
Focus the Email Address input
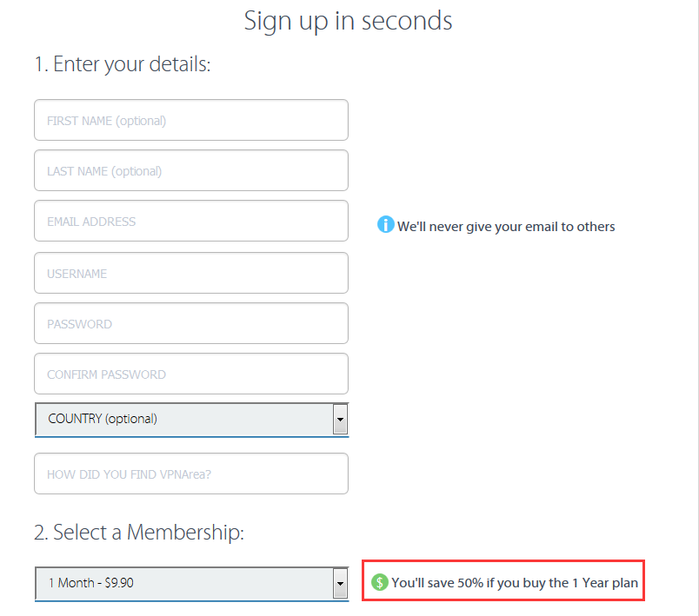coord(191,221)
